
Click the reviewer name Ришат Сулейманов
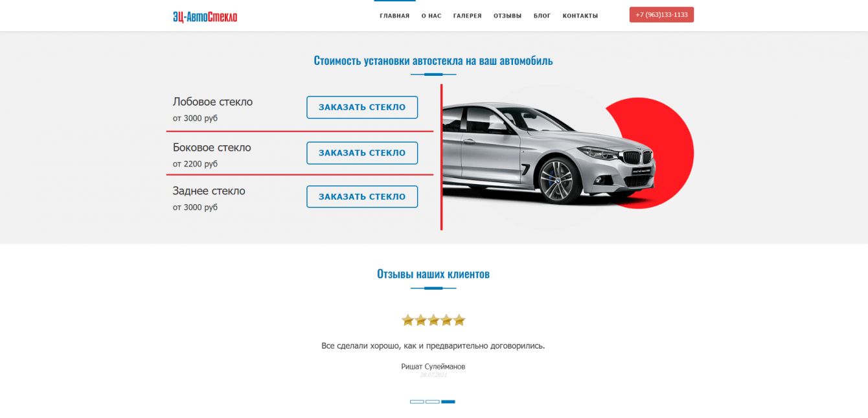click(x=433, y=367)
